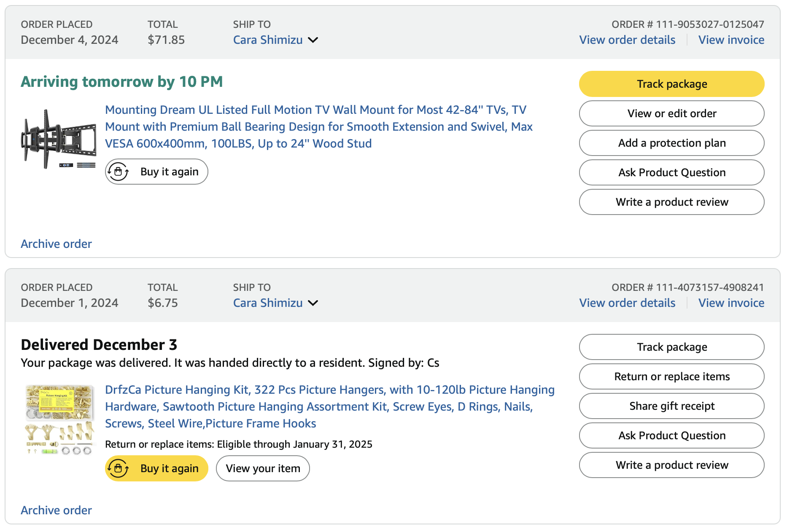Open View invoice for the $71.85 order
787x532 pixels.
tap(731, 40)
